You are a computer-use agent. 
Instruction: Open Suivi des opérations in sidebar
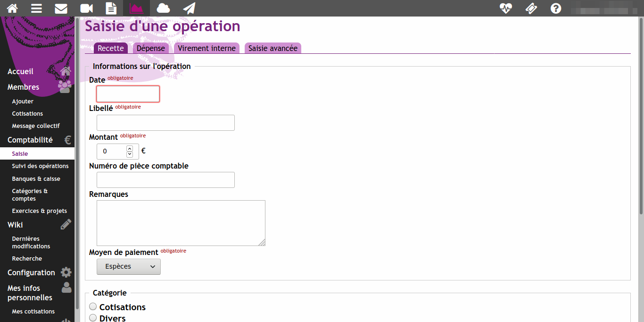40,166
